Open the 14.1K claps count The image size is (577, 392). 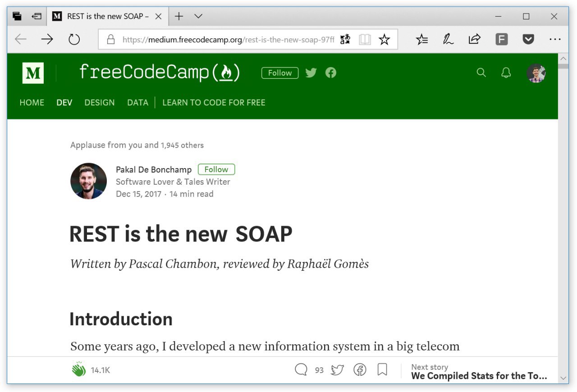[x=101, y=370]
